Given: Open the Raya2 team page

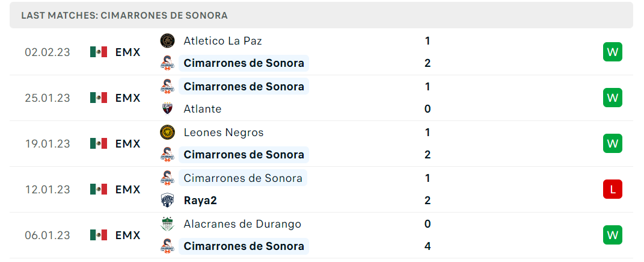Looking at the screenshot, I should [x=200, y=201].
